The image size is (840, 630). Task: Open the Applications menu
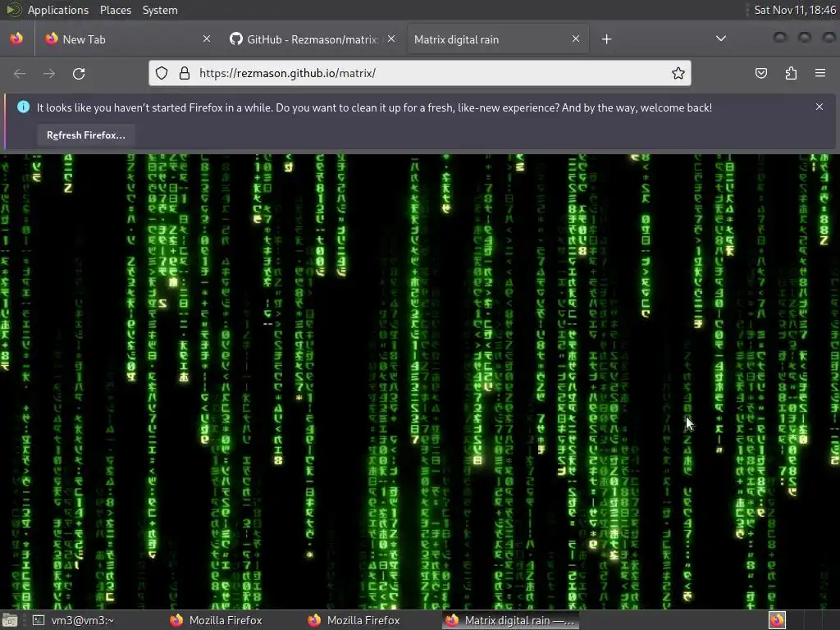[58, 10]
